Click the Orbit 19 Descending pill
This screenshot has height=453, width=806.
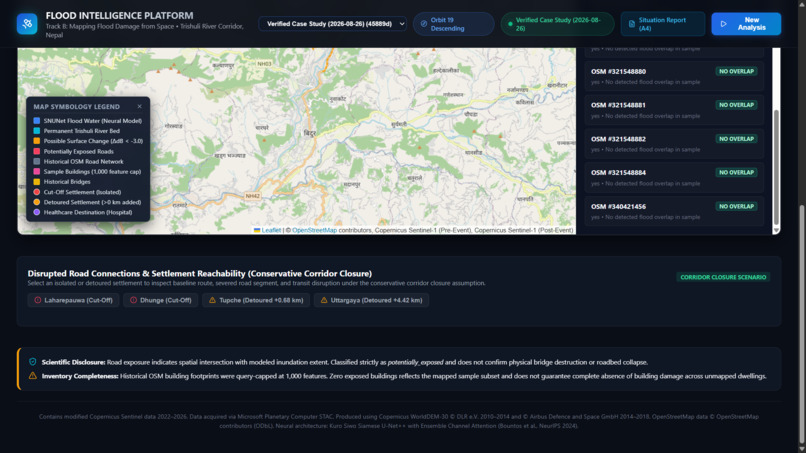click(x=453, y=24)
